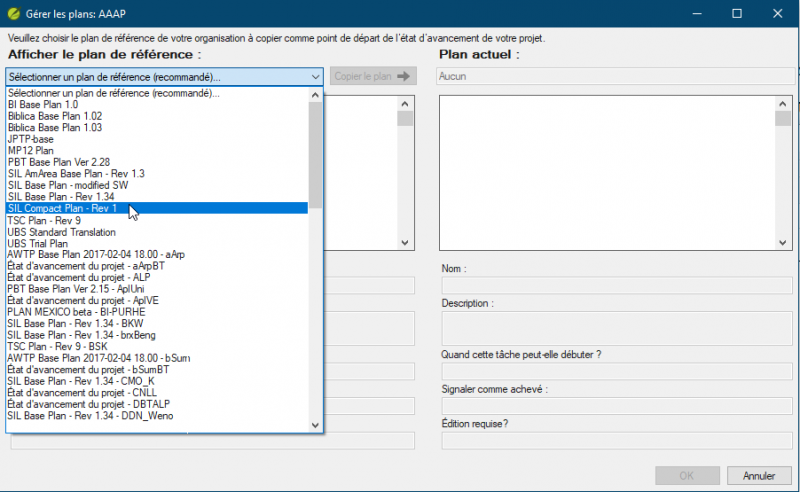This screenshot has height=492, width=800.
Task: Select first 'Sélectionner un plan de référence' list entry
Action: tap(157, 93)
